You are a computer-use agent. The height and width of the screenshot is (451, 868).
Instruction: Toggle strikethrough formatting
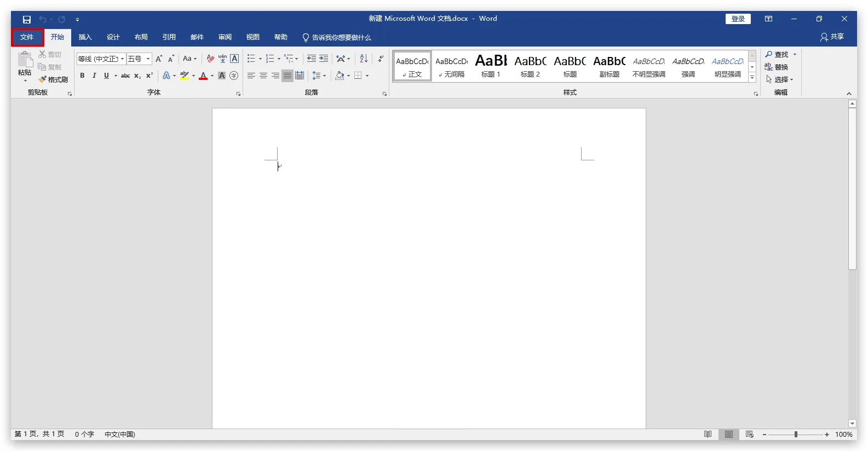click(125, 76)
